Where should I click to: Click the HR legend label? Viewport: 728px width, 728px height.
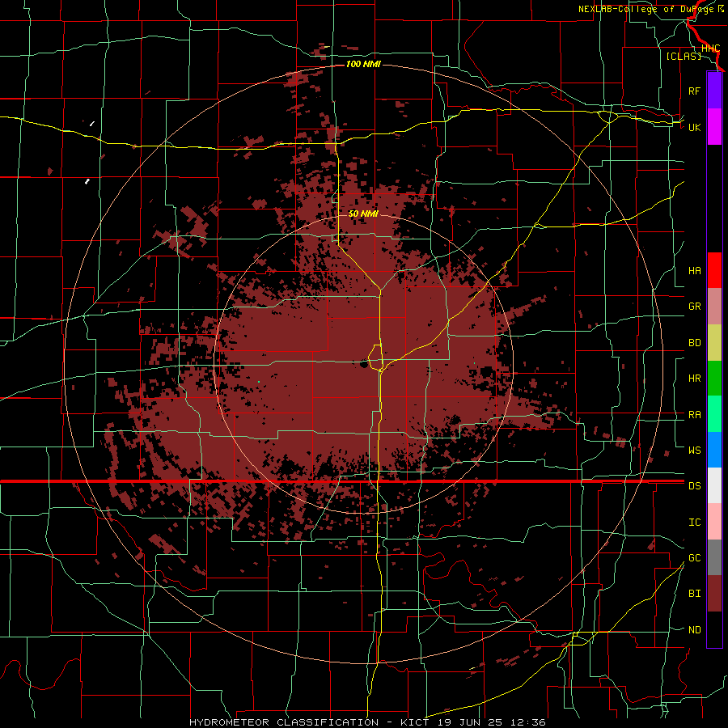click(x=694, y=379)
